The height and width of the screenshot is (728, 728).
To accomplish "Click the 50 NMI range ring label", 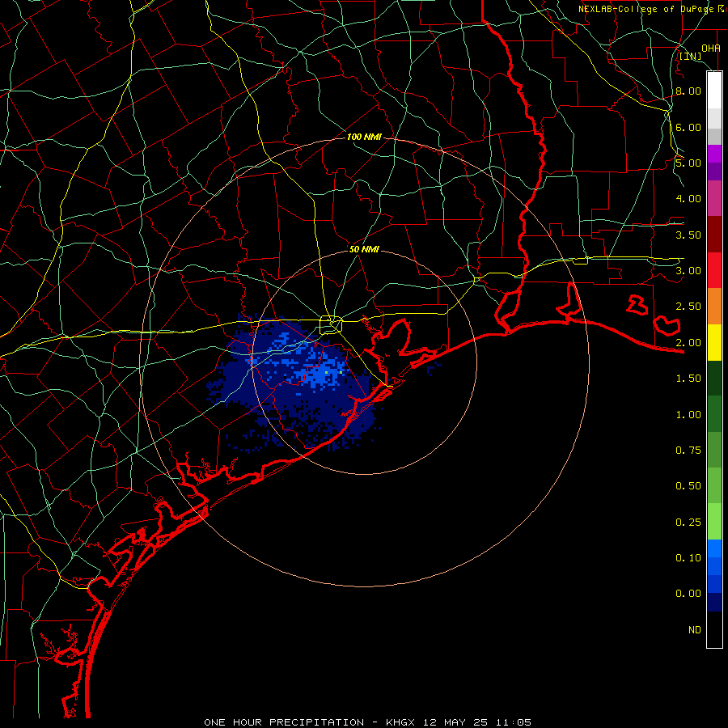I will point(364,249).
